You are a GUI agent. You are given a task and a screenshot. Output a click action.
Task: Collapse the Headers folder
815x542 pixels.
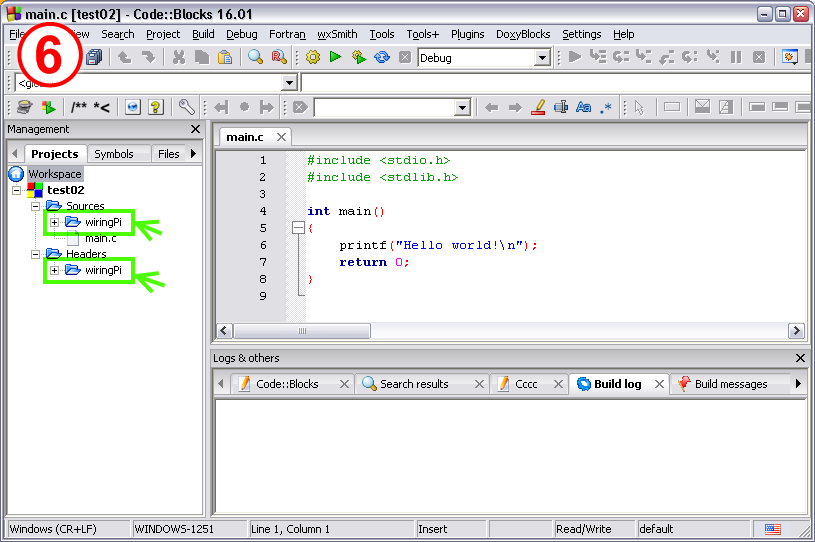pos(35,254)
